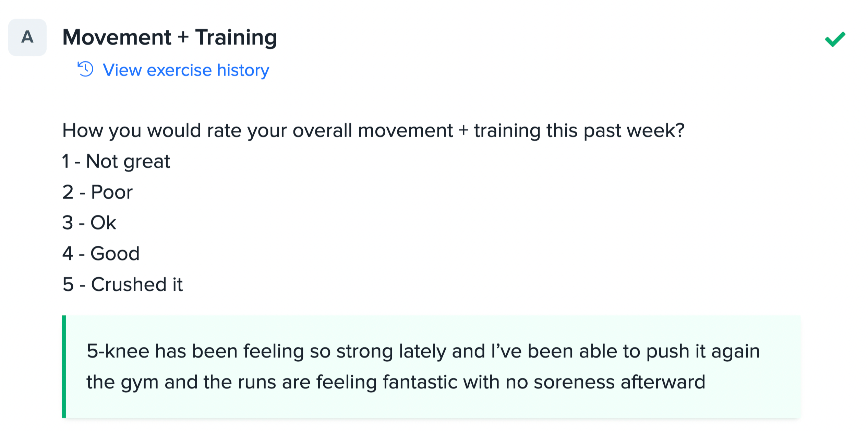Click 'this past week?' in the question

[615, 130]
